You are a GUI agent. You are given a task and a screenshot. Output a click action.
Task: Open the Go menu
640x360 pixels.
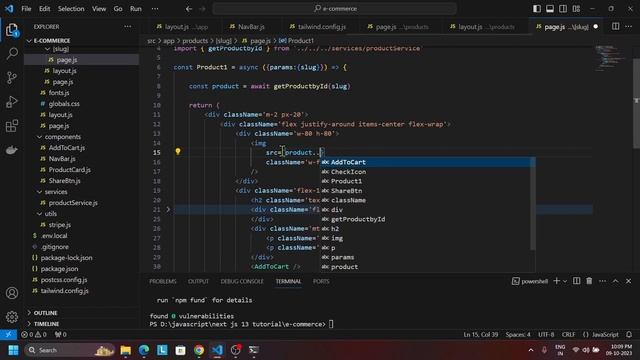[x=118, y=9]
